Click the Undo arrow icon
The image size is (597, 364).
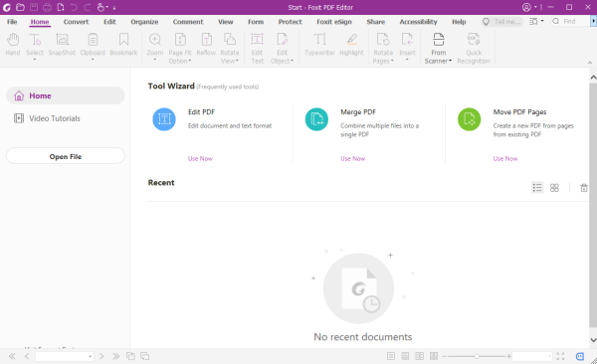[74, 7]
